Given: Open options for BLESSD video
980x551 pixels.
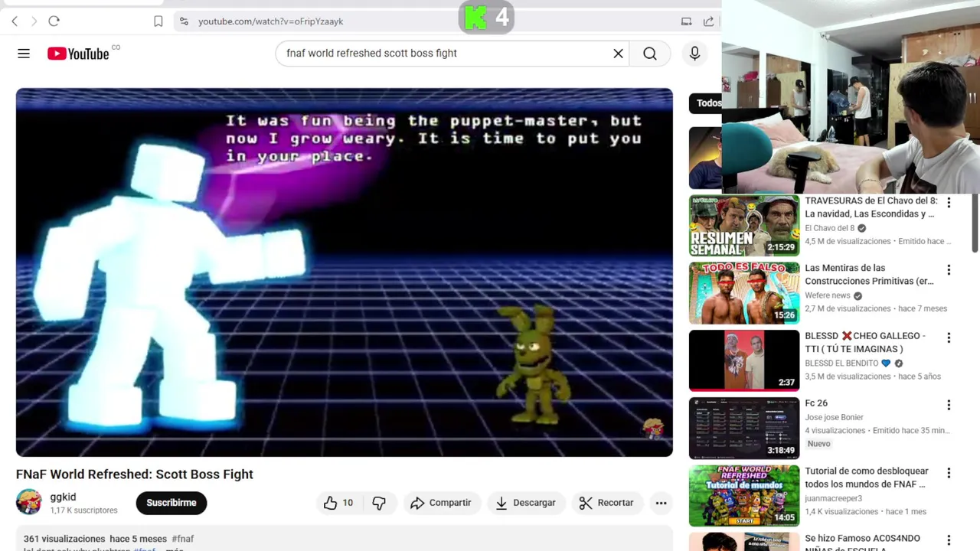Looking at the screenshot, I should (949, 337).
